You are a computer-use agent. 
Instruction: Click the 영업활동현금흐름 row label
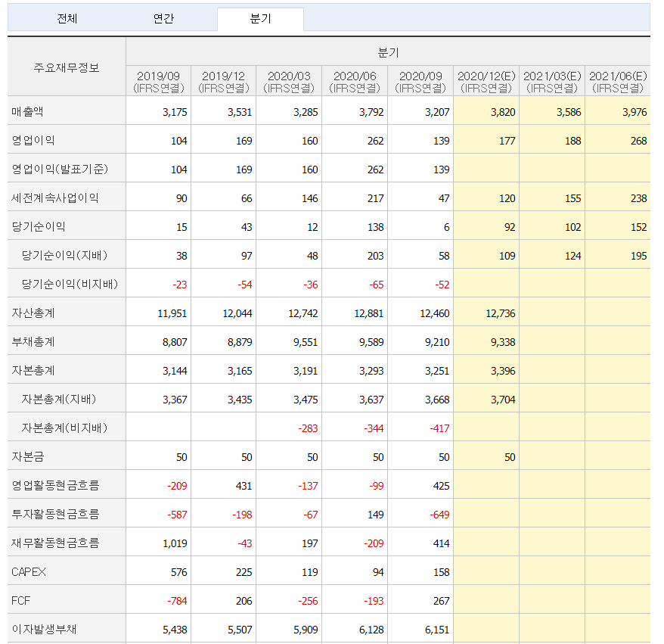click(55, 485)
